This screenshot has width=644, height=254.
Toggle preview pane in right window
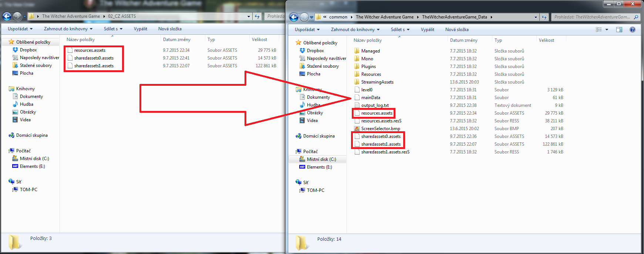(619, 30)
